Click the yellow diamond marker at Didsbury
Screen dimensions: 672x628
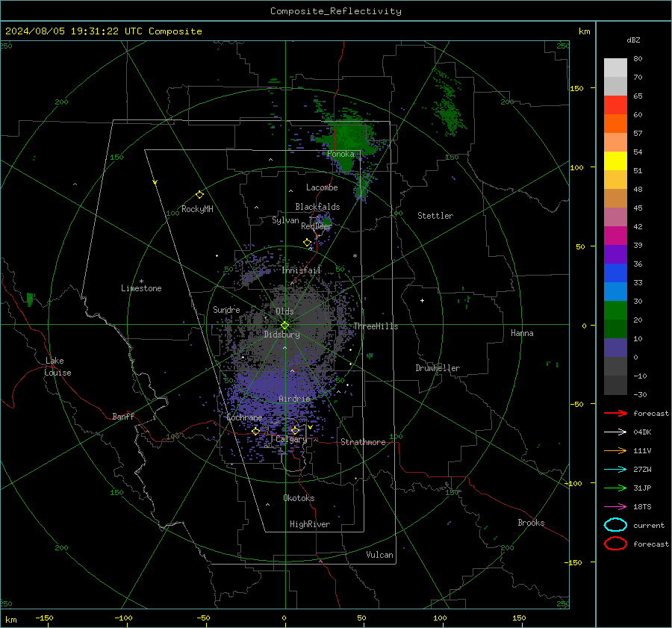[x=284, y=326]
